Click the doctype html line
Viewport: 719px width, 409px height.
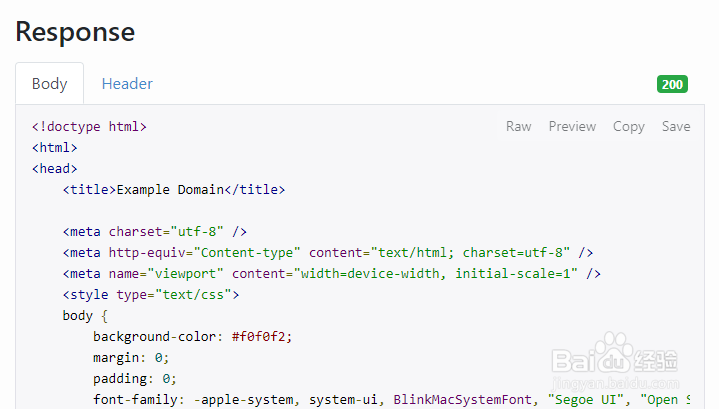[x=90, y=127]
